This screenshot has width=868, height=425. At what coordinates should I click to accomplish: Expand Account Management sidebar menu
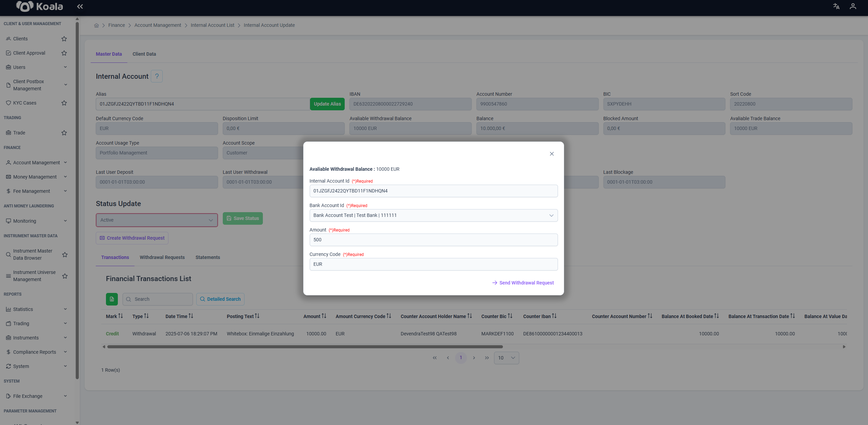pyautogui.click(x=37, y=163)
